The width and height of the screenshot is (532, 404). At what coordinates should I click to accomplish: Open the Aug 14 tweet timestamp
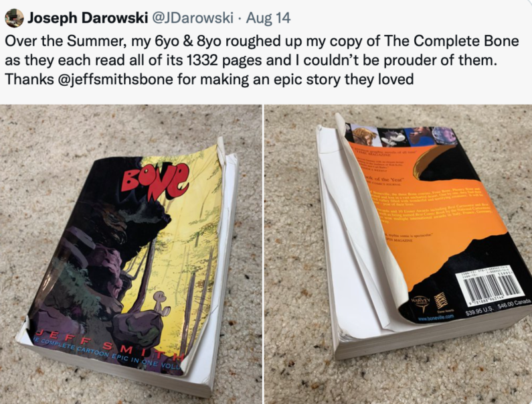click(x=268, y=17)
